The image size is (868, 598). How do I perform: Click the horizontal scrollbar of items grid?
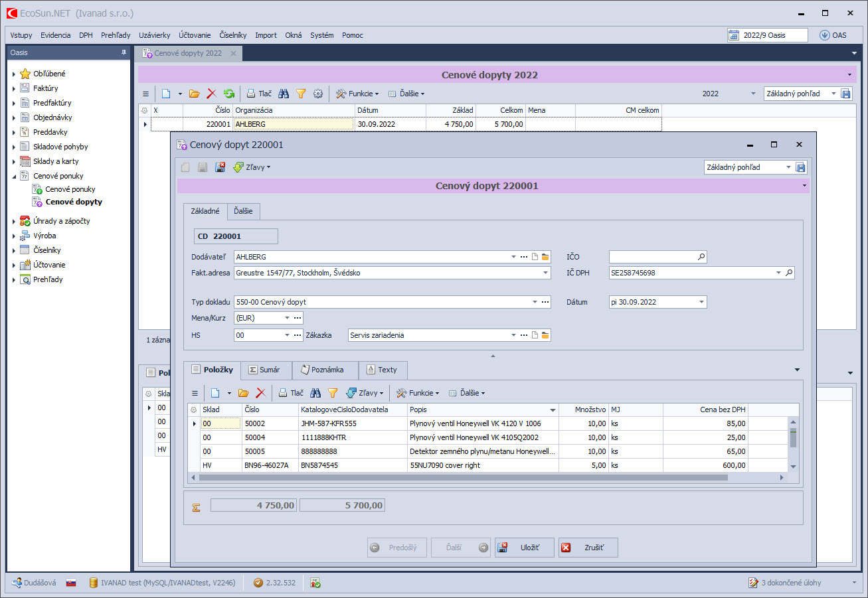[462, 477]
